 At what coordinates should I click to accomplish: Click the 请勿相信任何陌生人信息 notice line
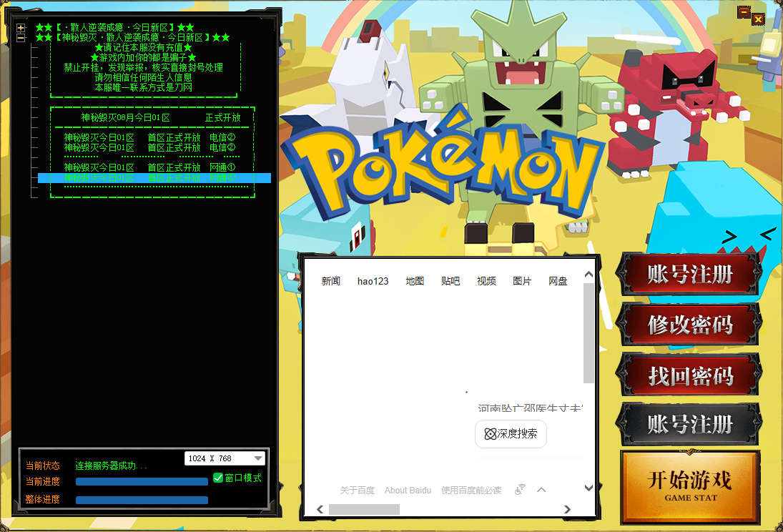[143, 77]
